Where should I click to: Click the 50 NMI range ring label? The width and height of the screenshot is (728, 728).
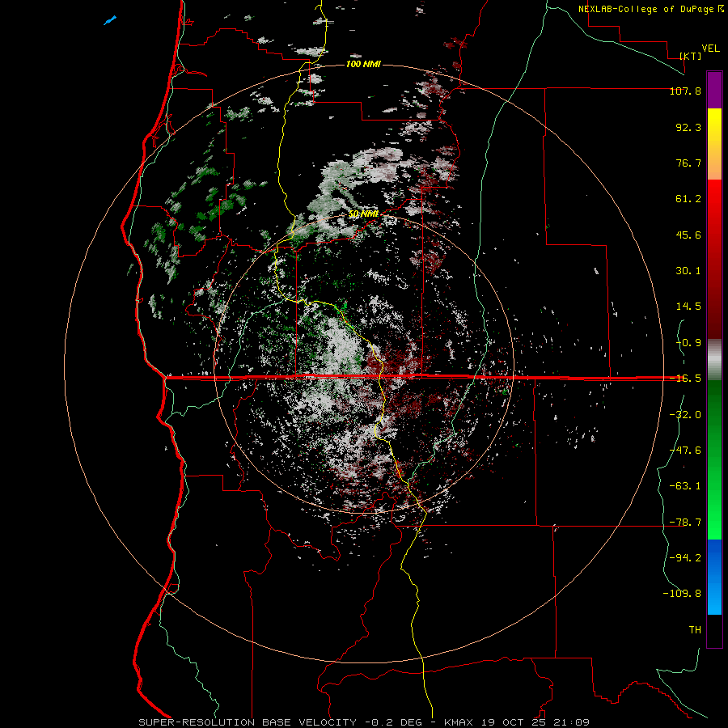coord(363,214)
